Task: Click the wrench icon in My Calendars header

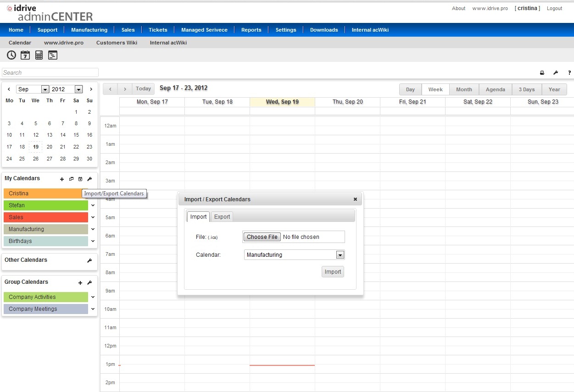Action: click(89, 179)
